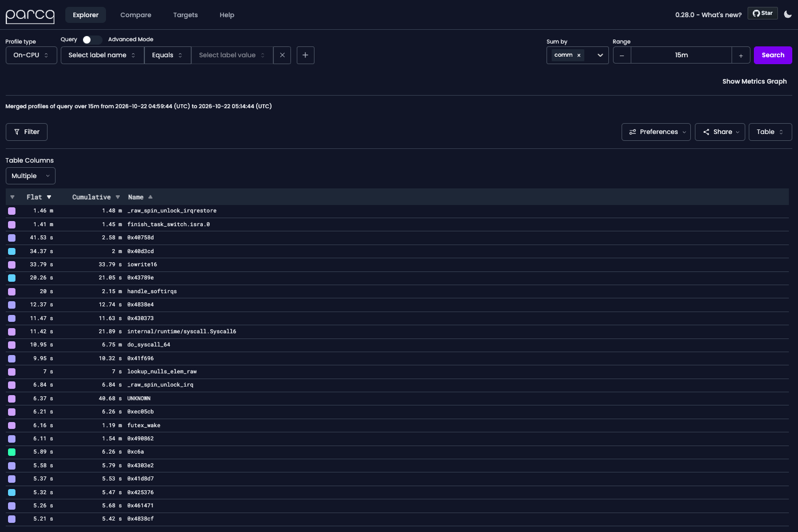The height and width of the screenshot is (532, 798).
Task: Toggle dark mode moon icon
Action: click(788, 14)
